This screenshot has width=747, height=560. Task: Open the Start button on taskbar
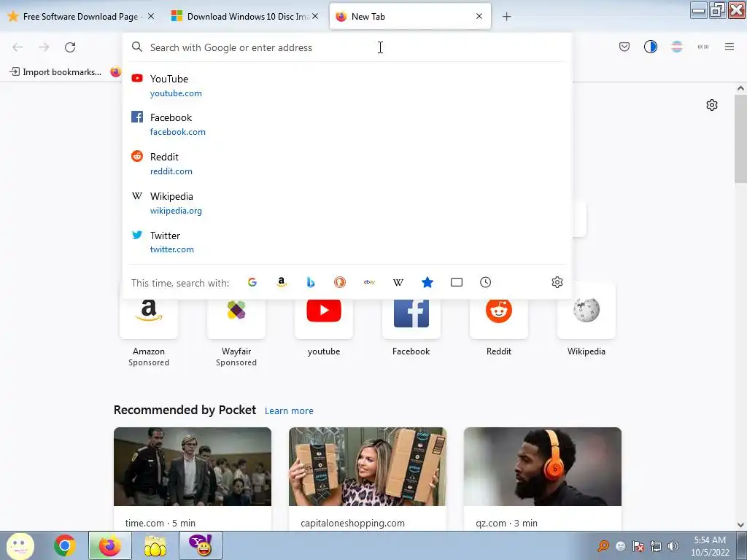(x=20, y=545)
